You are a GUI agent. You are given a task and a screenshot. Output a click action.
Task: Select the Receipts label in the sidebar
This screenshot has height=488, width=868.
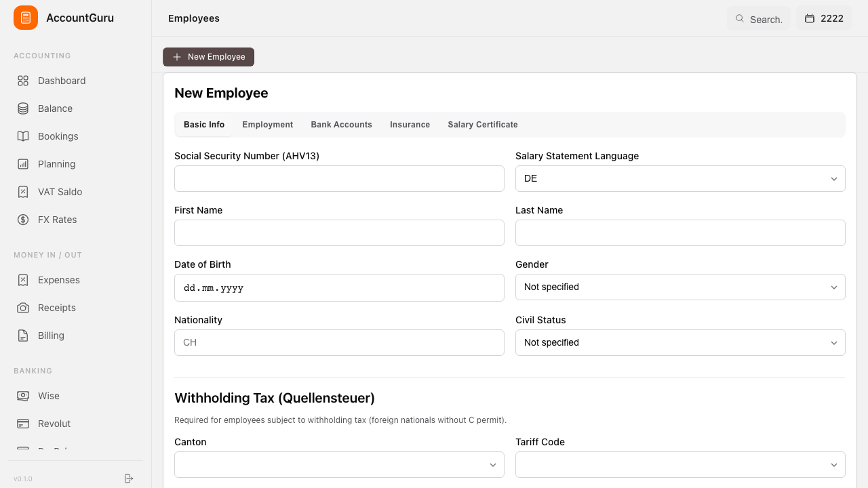[x=57, y=308]
